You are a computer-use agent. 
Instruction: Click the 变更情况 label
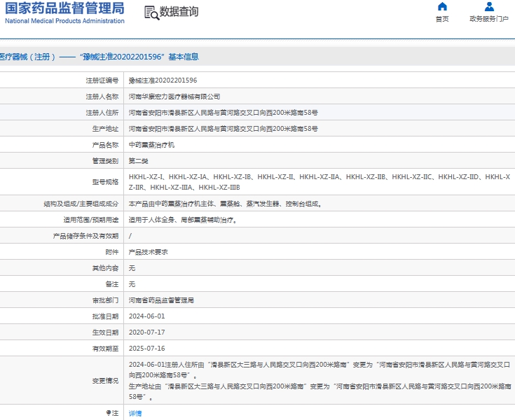[105, 381]
